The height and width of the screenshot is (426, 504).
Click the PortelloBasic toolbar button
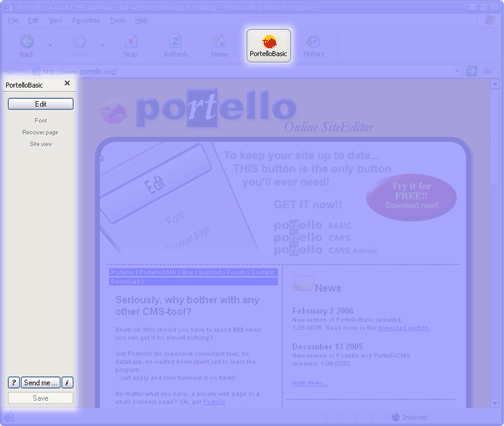268,46
